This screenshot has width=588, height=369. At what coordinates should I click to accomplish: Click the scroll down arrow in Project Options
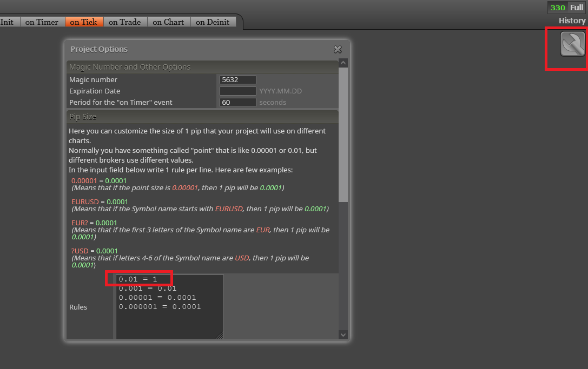343,335
